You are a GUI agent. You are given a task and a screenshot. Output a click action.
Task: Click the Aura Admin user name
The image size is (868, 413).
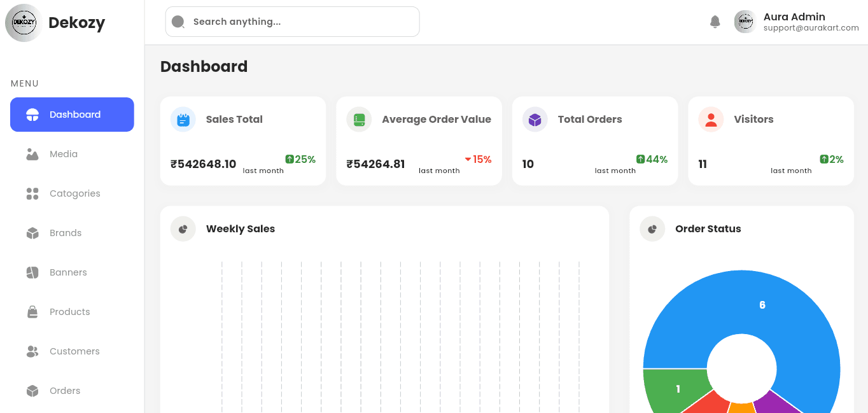[794, 17]
